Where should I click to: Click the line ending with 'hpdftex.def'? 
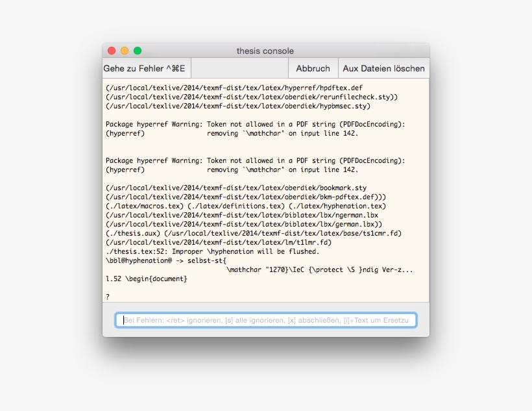(234, 88)
